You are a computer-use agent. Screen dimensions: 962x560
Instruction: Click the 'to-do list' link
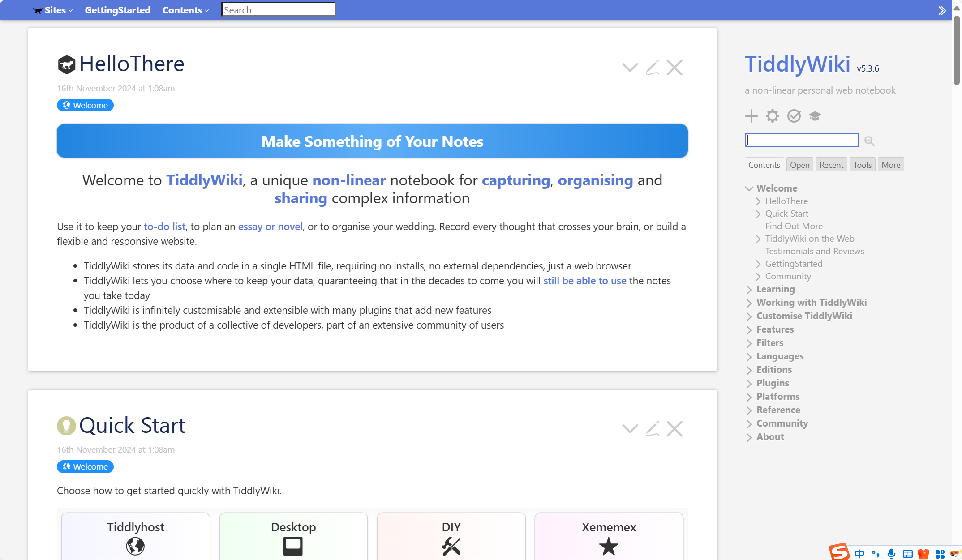pos(164,227)
